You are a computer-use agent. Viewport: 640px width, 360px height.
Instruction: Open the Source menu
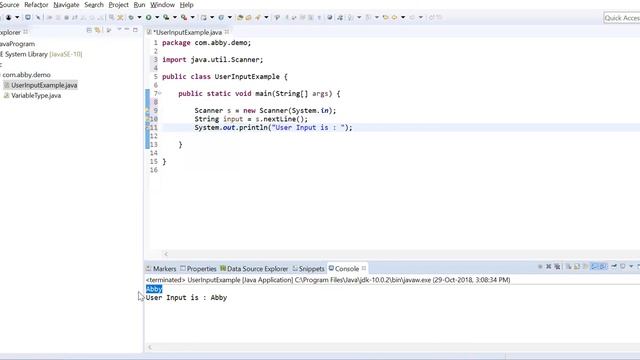[9, 5]
